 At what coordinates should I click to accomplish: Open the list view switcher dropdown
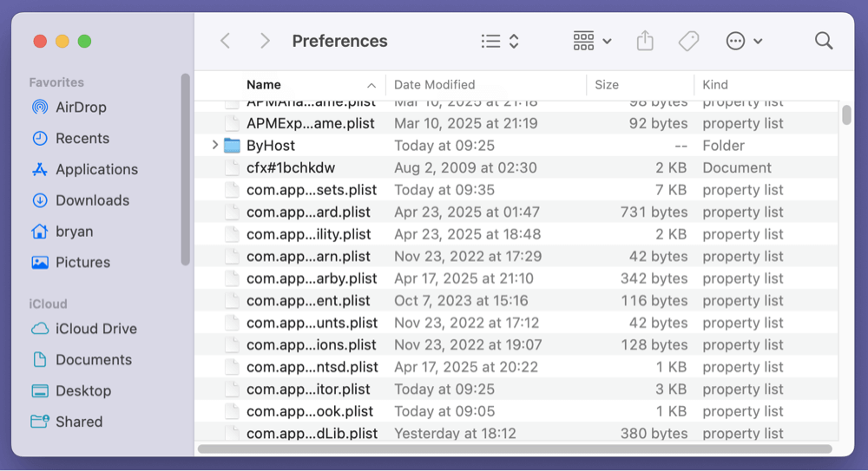click(500, 41)
